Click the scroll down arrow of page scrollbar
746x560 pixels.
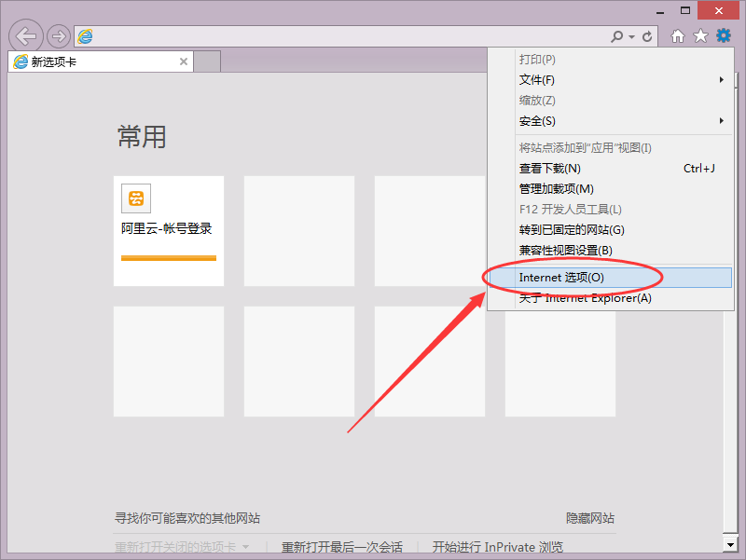point(730,544)
